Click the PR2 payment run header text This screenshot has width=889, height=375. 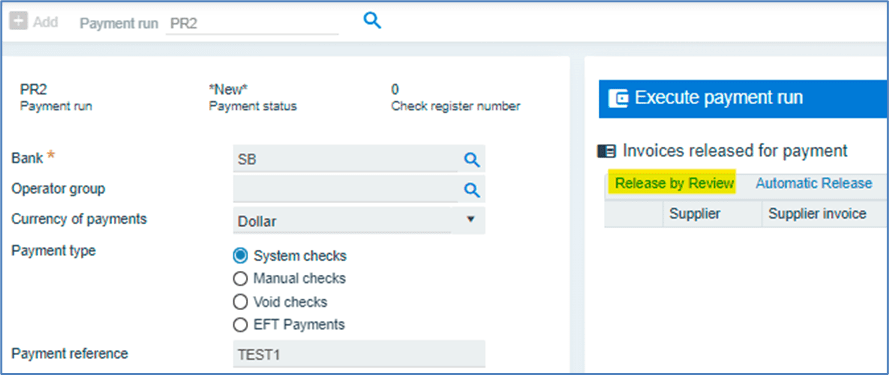(33, 89)
